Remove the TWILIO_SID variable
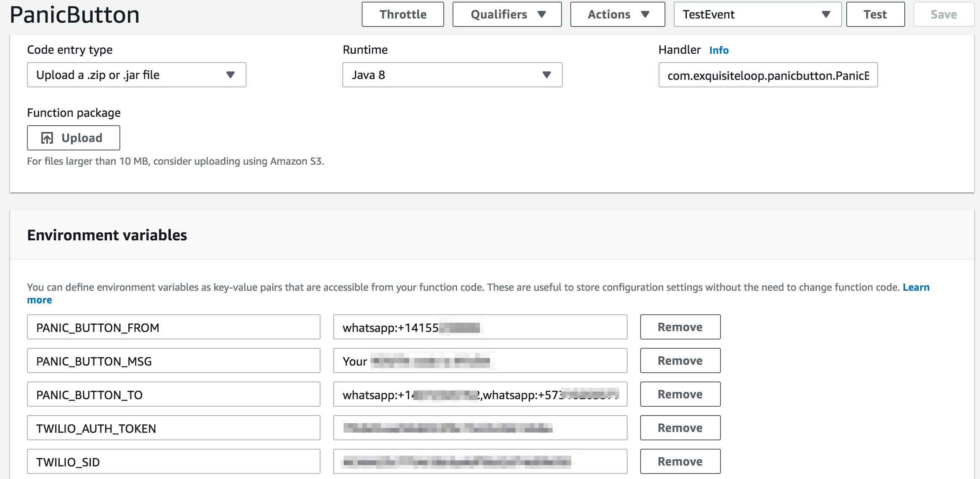This screenshot has width=980, height=479. (680, 461)
